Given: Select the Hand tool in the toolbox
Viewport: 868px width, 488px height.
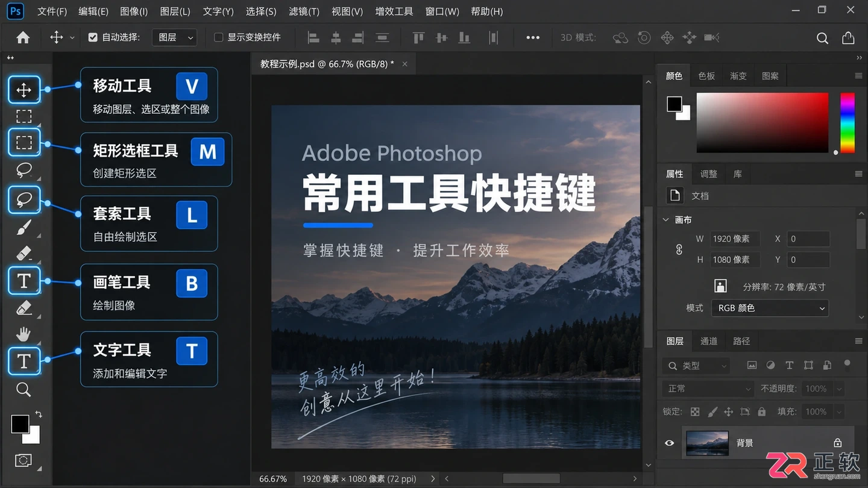Looking at the screenshot, I should [x=24, y=334].
